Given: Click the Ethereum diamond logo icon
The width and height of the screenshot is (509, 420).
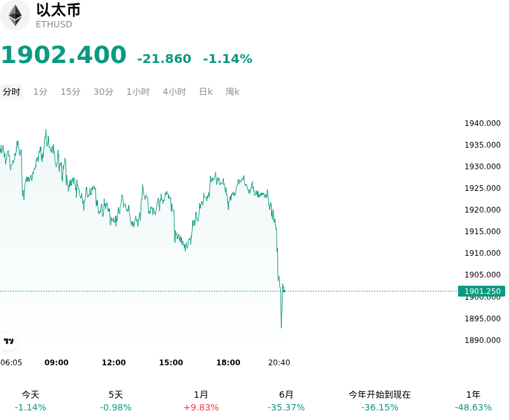Looking at the screenshot, I should (x=15, y=15).
